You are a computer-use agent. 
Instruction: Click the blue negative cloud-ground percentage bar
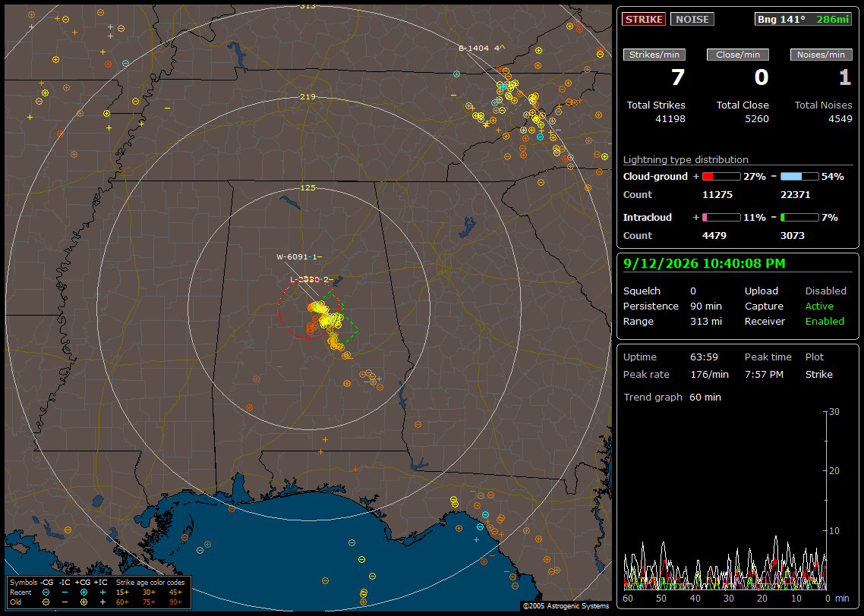(x=799, y=177)
